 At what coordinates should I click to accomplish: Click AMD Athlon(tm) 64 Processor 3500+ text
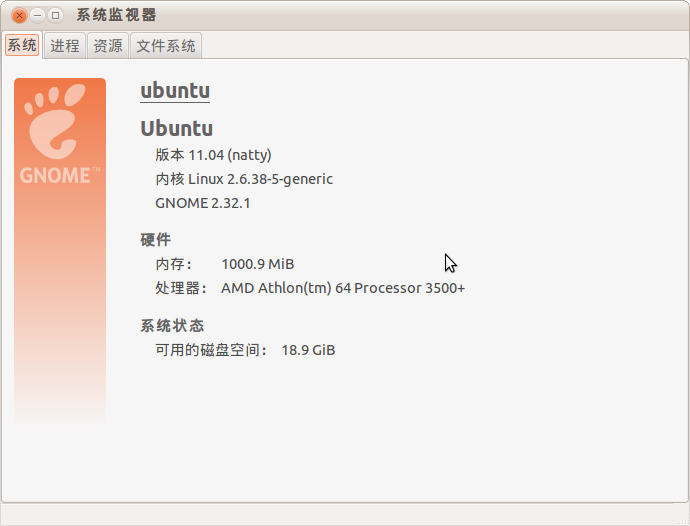343,288
